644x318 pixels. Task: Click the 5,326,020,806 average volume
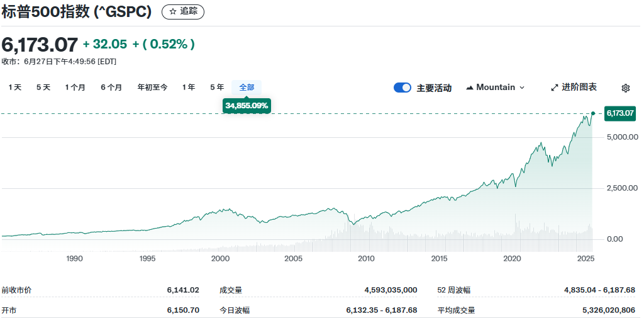tap(609, 310)
